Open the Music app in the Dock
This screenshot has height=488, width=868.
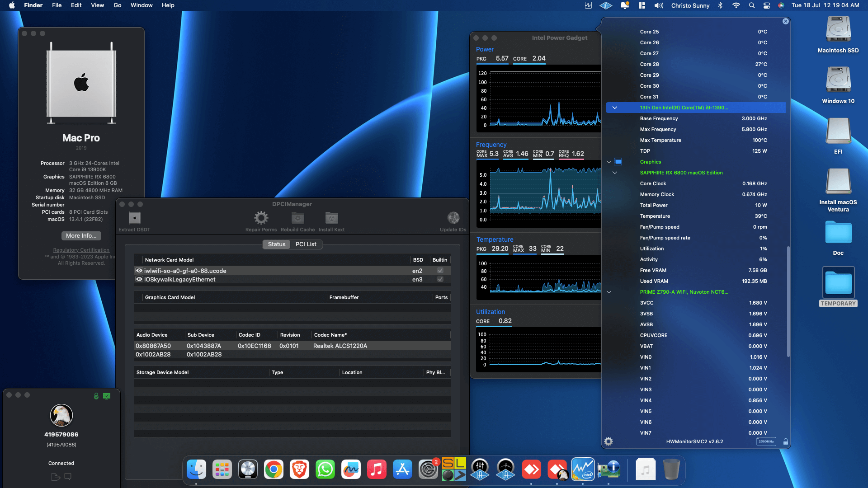click(377, 470)
